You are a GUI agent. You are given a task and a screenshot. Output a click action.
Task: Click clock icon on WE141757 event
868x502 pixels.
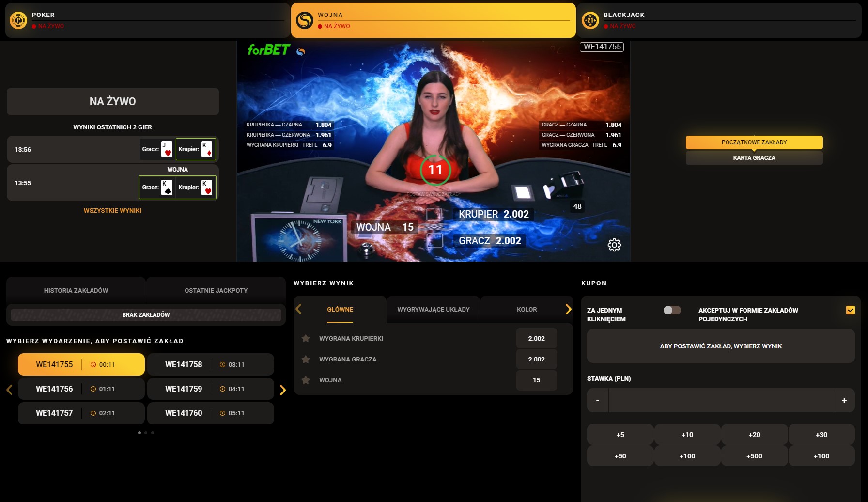pos(93,413)
